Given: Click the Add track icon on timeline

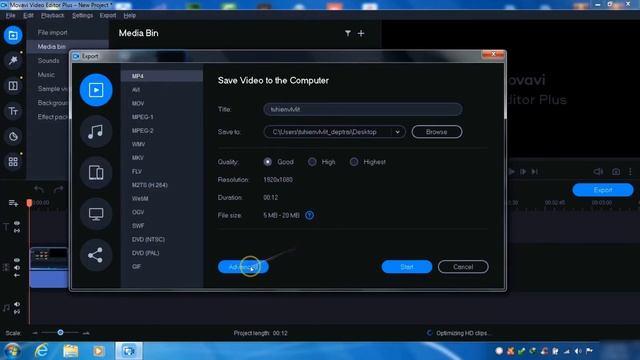Looking at the screenshot, I should click(x=13, y=203).
